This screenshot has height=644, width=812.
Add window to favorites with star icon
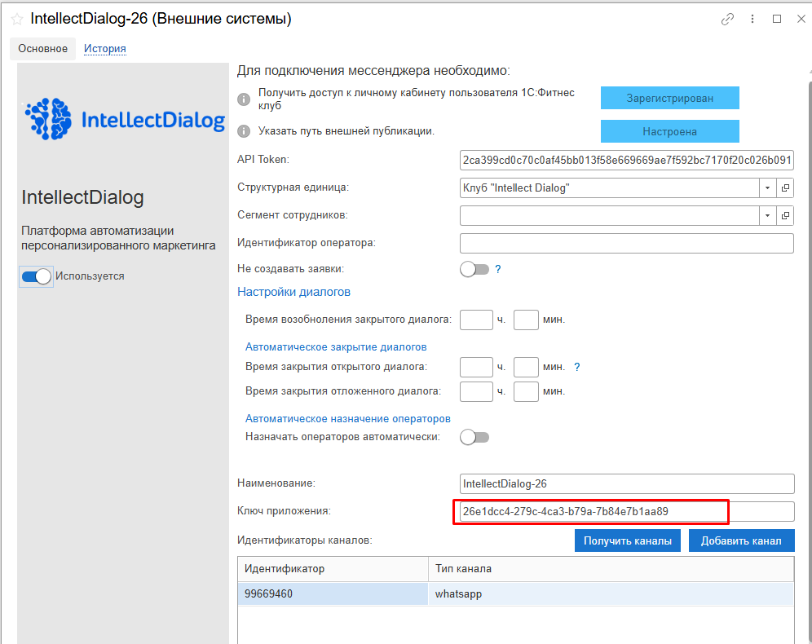pyautogui.click(x=16, y=19)
